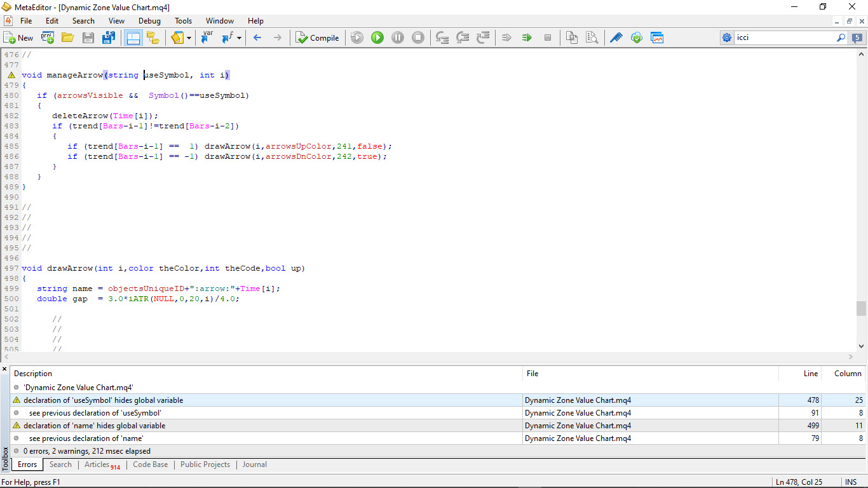Image resolution: width=868 pixels, height=488 pixels.
Task: Click the open folder icon
Action: (x=67, y=38)
